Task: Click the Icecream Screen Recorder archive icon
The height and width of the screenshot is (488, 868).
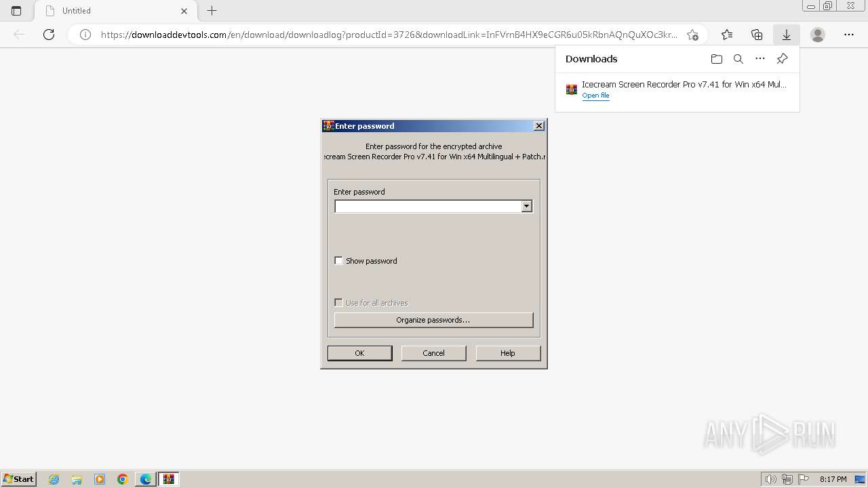Action: point(572,89)
